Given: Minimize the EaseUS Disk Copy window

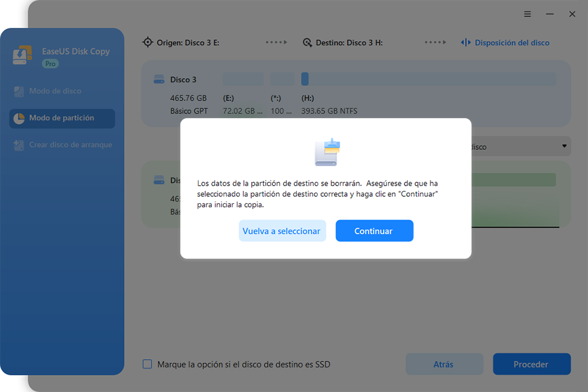Looking at the screenshot, I should point(550,14).
